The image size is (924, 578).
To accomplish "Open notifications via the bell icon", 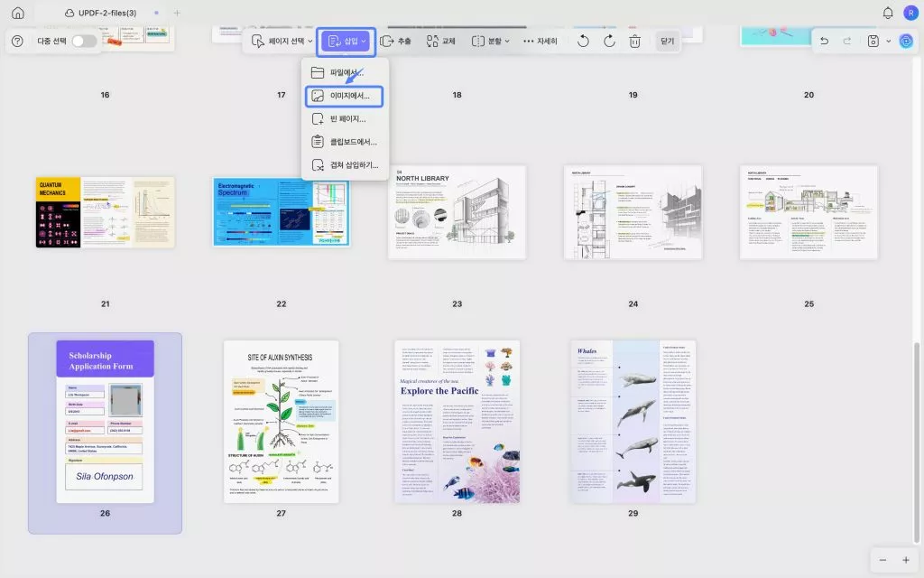I will 890,13.
